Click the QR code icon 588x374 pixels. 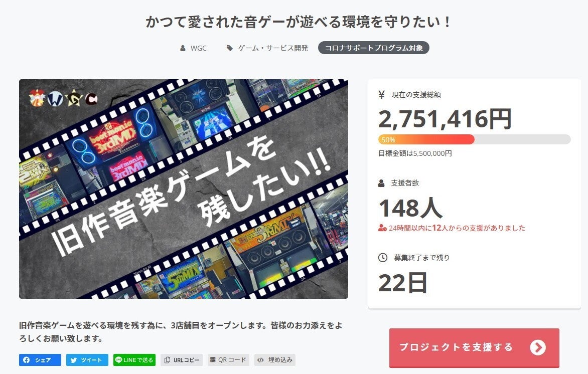pyautogui.click(x=213, y=360)
